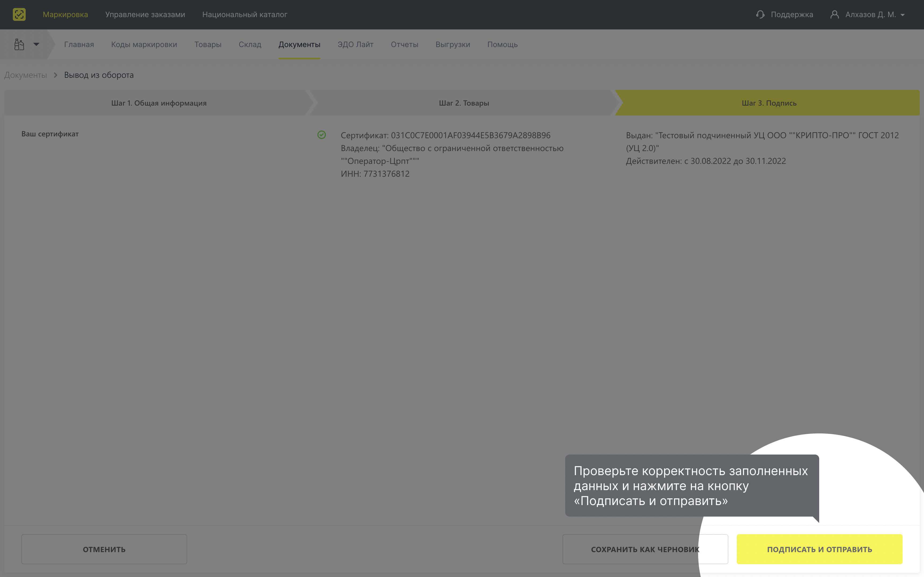The width and height of the screenshot is (924, 577).
Task: Click the Ваш сертификат label
Action: tap(50, 134)
